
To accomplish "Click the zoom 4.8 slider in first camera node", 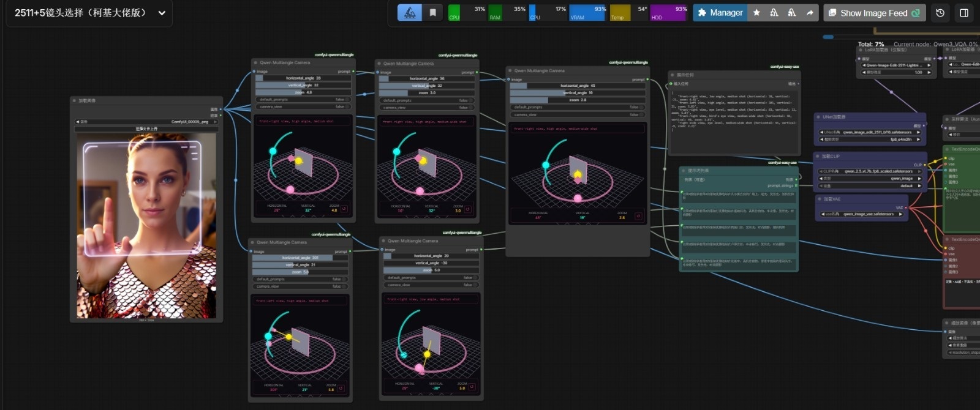I will tap(303, 92).
